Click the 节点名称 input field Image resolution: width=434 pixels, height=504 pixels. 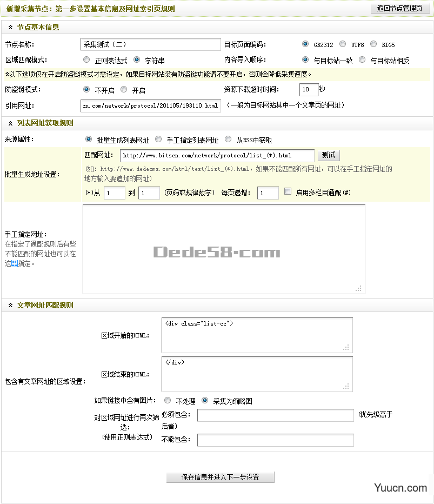(151, 44)
